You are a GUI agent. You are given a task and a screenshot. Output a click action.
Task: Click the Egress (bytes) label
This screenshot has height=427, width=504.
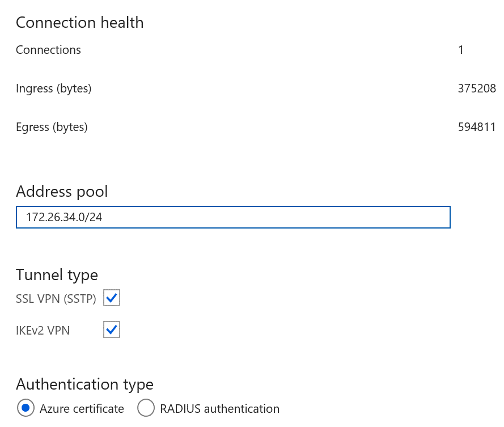[x=52, y=127]
